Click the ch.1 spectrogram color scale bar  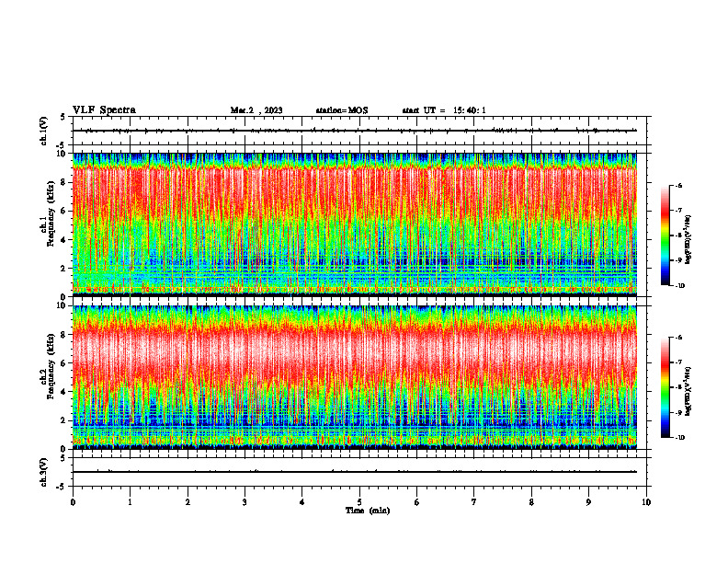tap(665, 236)
